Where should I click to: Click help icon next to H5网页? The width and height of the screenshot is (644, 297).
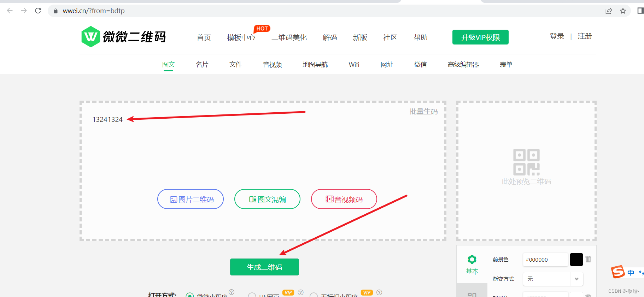pyautogui.click(x=301, y=292)
